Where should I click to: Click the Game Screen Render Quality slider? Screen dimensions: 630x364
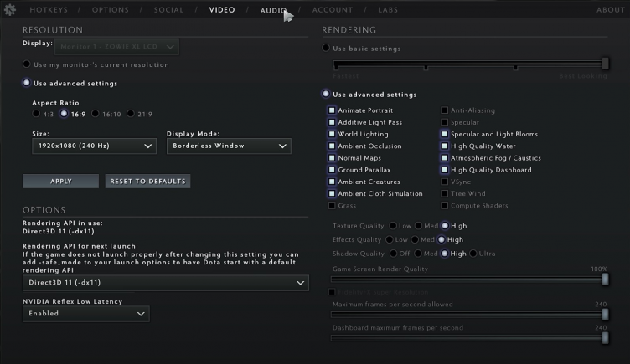pos(469,279)
